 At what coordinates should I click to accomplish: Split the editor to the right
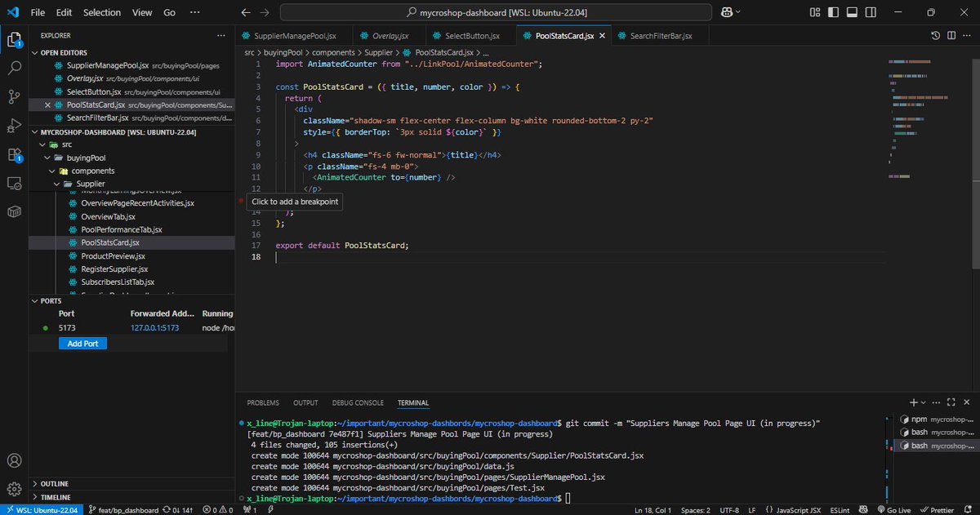[951, 36]
